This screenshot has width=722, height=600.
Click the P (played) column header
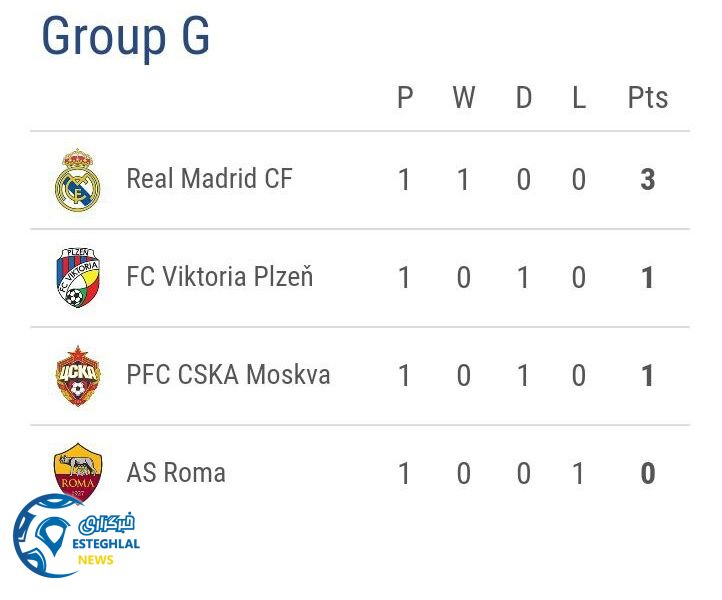tap(405, 98)
